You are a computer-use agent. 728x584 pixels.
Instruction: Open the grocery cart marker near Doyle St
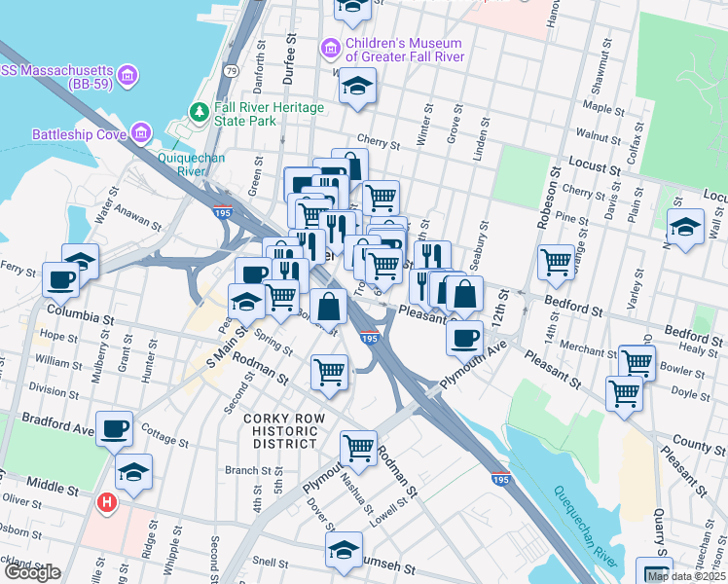pos(624,393)
